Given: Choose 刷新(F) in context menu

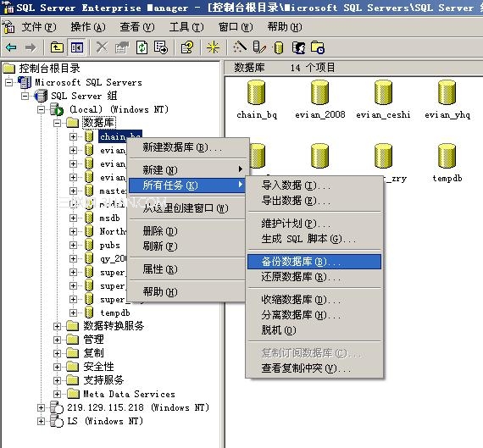Looking at the screenshot, I should click(x=187, y=246).
